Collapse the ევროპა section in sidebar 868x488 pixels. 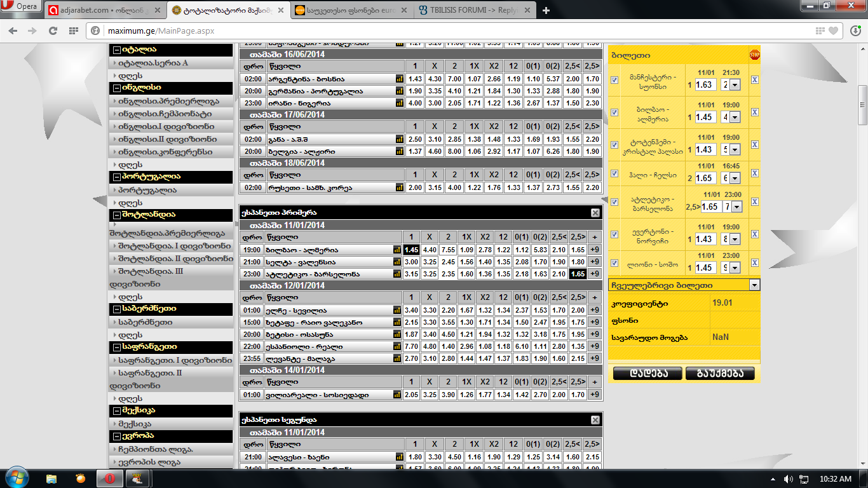point(116,436)
